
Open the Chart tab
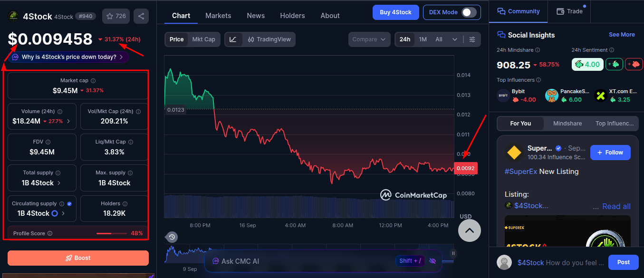tap(181, 16)
